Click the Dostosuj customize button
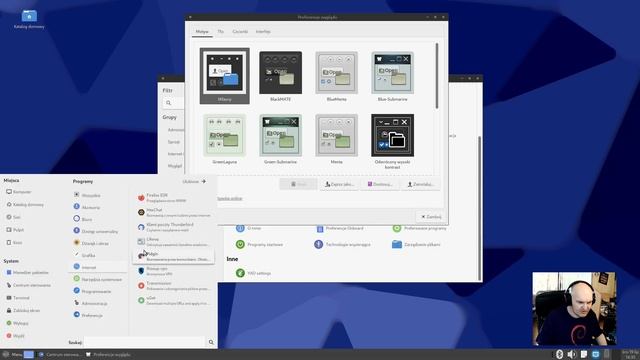640x360 pixels. [380, 184]
